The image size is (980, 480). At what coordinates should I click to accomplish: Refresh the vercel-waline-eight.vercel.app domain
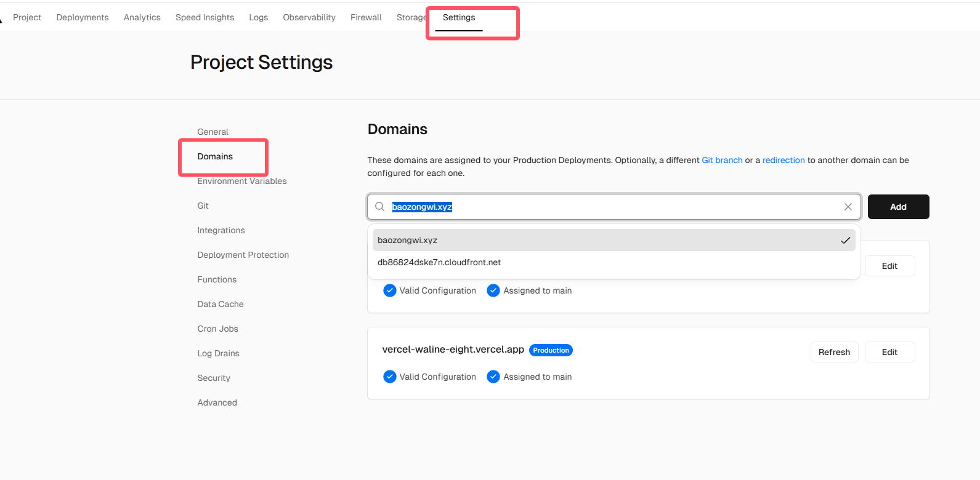point(834,352)
